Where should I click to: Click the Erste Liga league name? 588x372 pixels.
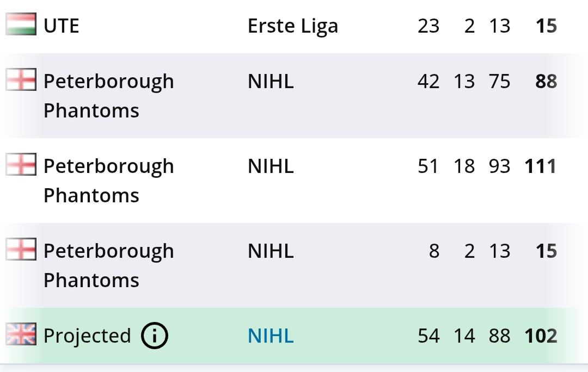pos(293,26)
